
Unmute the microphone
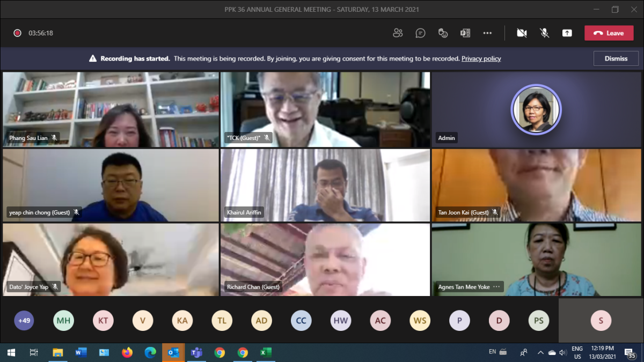click(x=544, y=33)
